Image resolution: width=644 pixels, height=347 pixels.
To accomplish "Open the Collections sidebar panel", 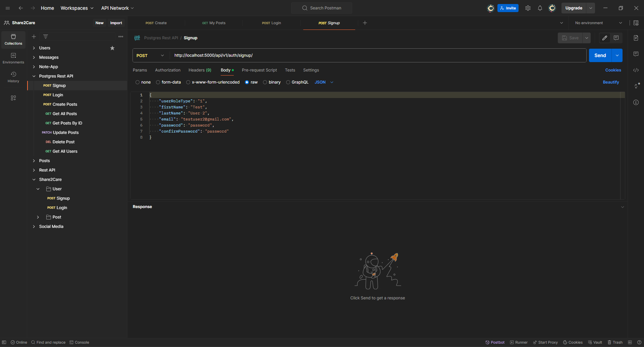I will click(13, 40).
